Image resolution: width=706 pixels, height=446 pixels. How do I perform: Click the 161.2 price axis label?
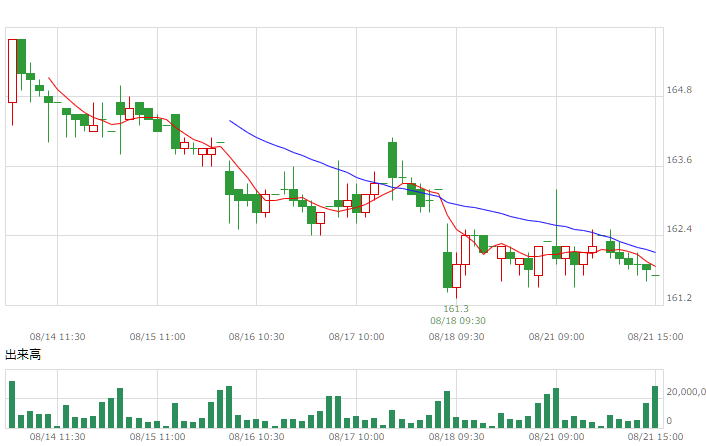click(x=679, y=298)
